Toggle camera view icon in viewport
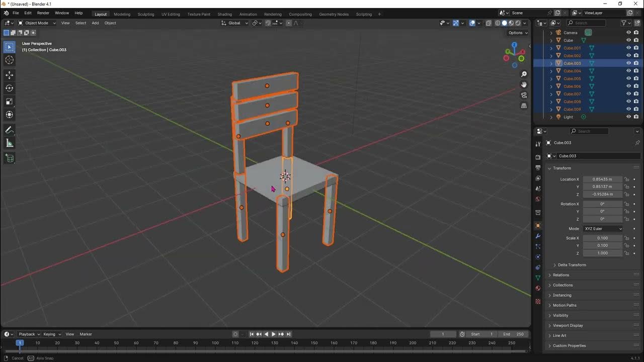 pyautogui.click(x=524, y=95)
